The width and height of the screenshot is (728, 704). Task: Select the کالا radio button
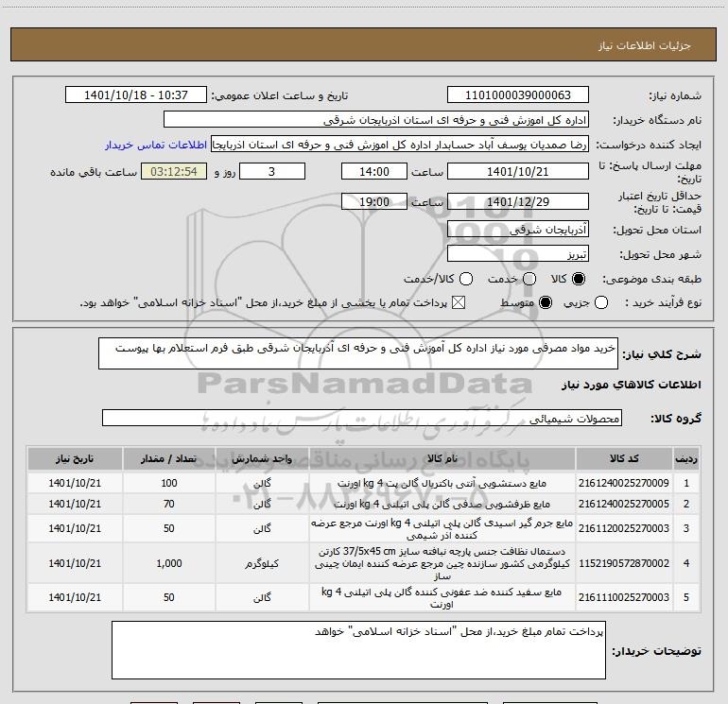pyautogui.click(x=579, y=279)
